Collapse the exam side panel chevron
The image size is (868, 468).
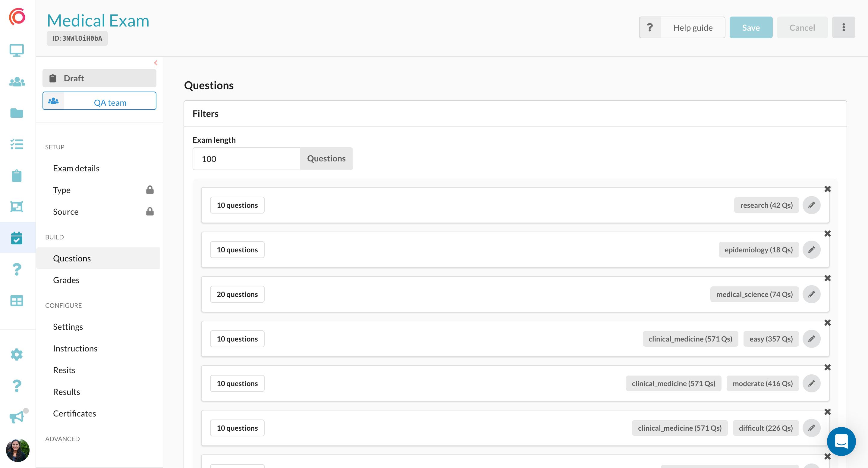pos(156,63)
